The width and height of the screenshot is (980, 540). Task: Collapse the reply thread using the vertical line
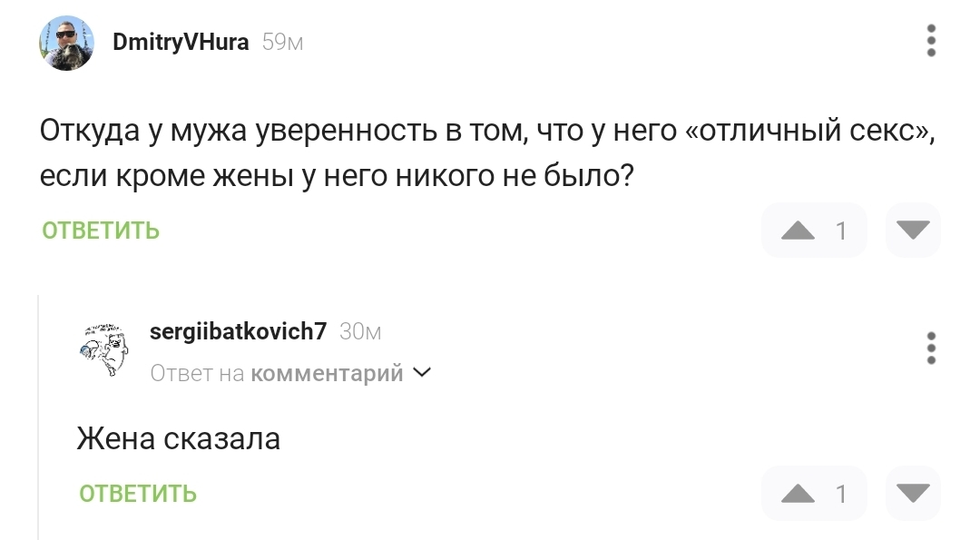(x=38, y=417)
